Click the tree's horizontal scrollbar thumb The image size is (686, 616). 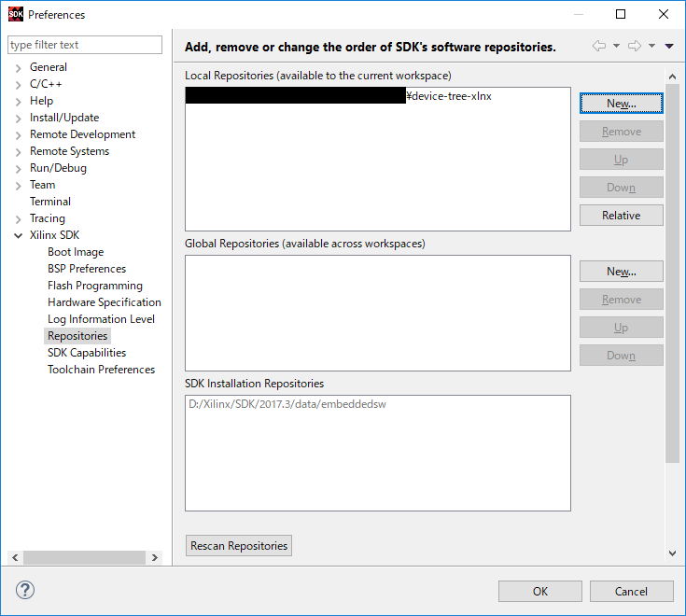pyautogui.click(x=84, y=557)
